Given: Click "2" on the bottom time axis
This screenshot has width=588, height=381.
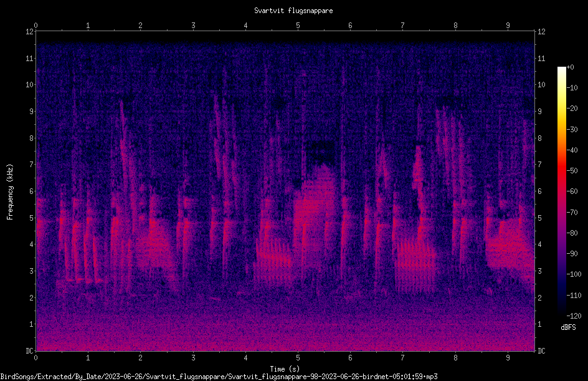Looking at the screenshot, I should pyautogui.click(x=141, y=358).
